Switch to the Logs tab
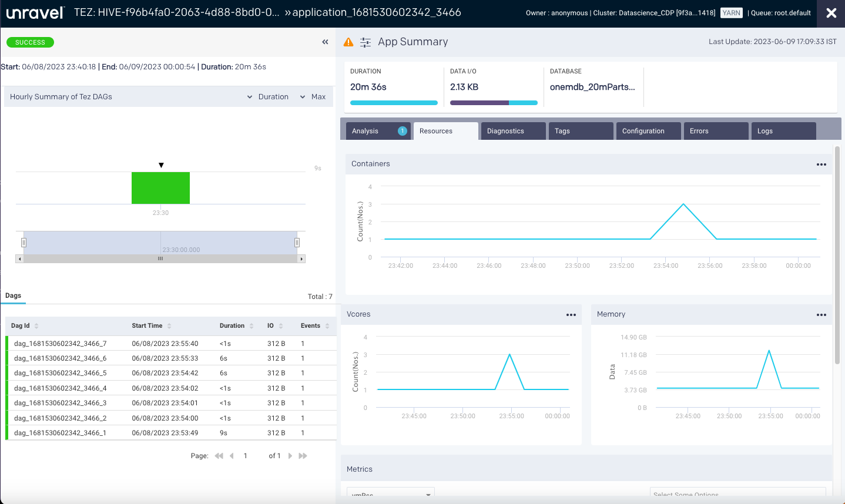Viewport: 845px width, 504px height. [784, 131]
